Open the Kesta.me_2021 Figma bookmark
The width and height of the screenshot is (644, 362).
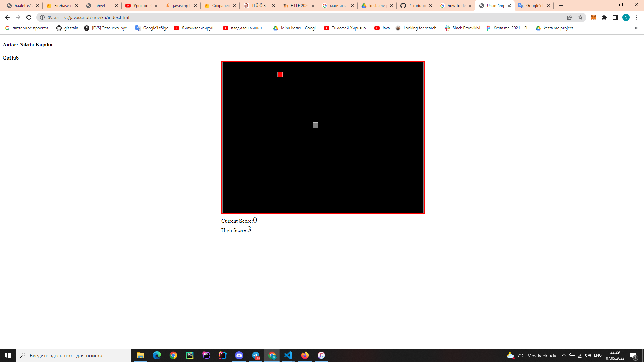pos(508,28)
